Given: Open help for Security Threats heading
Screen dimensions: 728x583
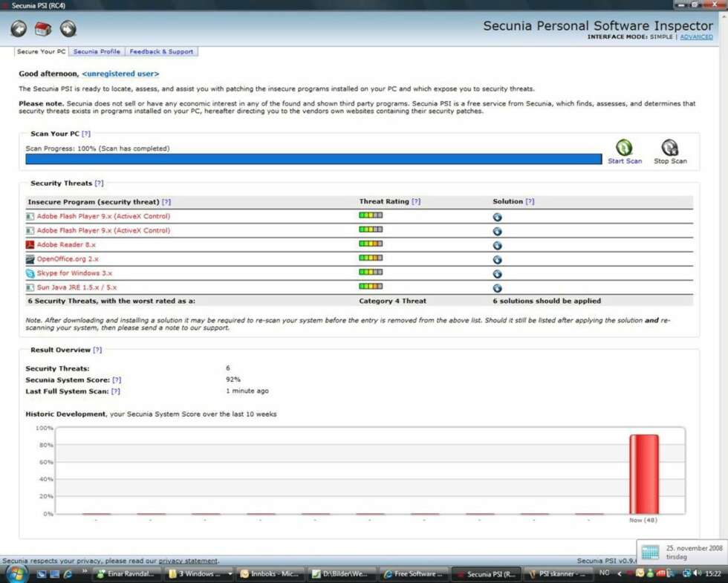Looking at the screenshot, I should coord(99,183).
